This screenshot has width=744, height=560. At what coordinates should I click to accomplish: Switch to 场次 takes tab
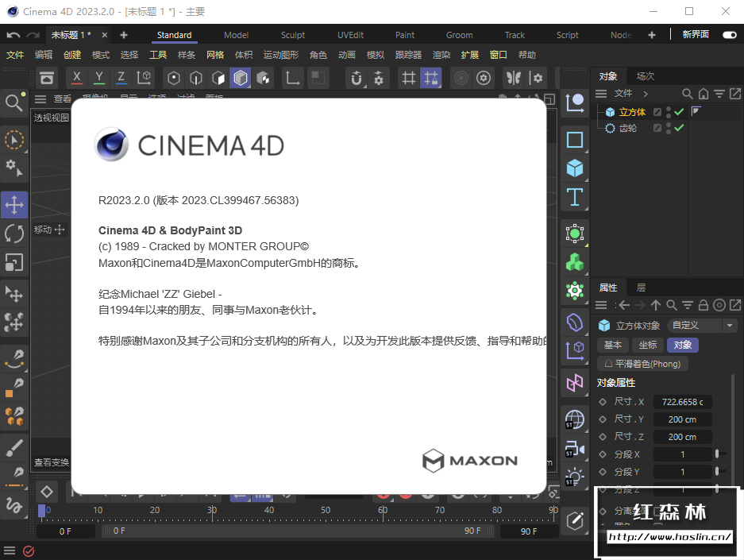(x=646, y=76)
